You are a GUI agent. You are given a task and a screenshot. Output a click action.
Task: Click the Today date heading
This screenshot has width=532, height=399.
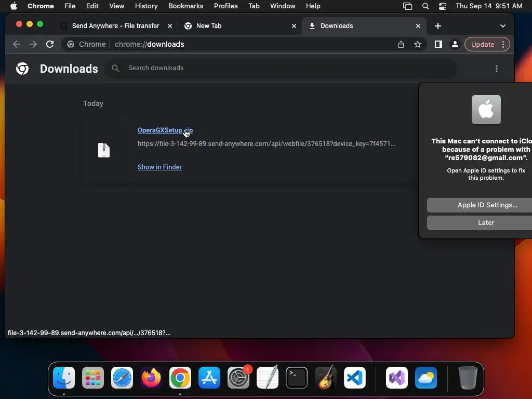pyautogui.click(x=93, y=103)
